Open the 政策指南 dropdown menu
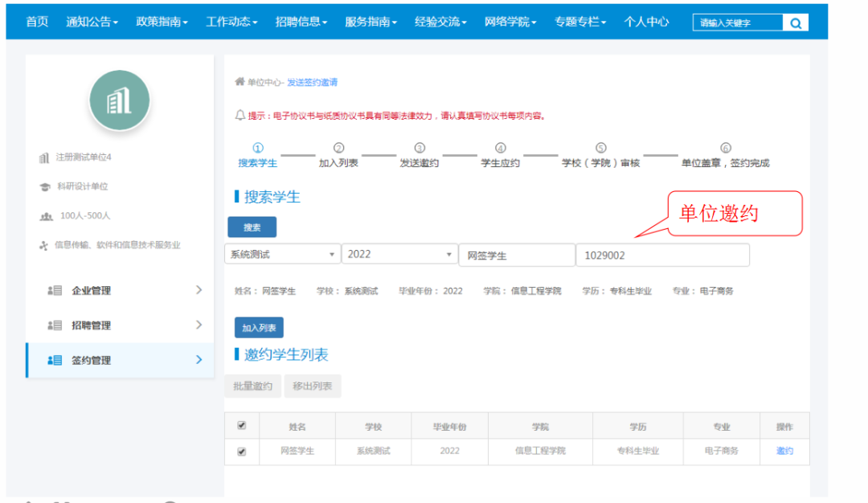Image resolution: width=868 pixels, height=503 pixels. click(x=162, y=22)
